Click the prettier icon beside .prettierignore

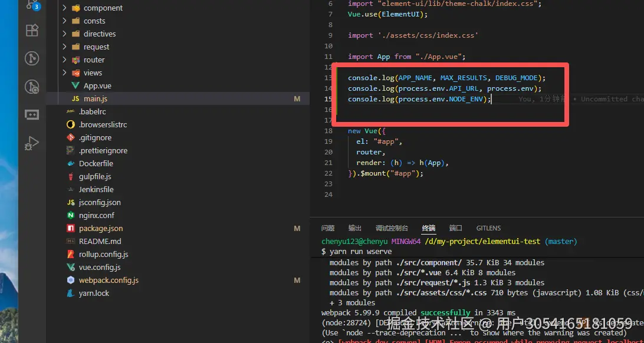coord(71,150)
